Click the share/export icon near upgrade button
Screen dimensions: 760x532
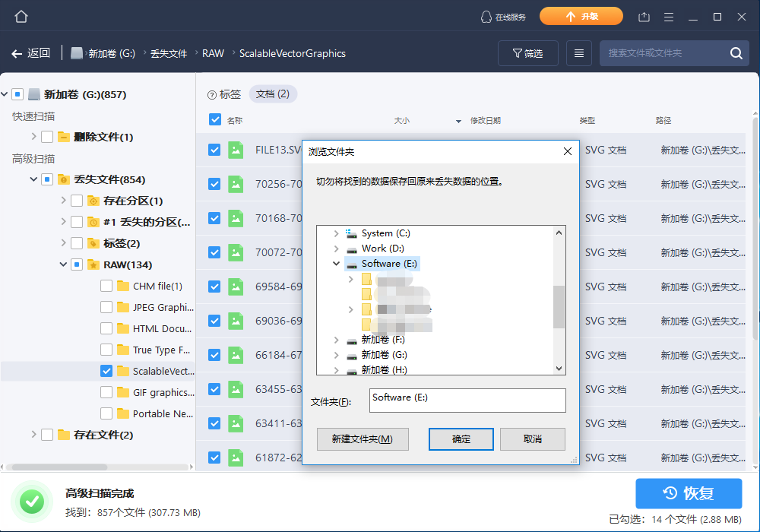pos(644,16)
